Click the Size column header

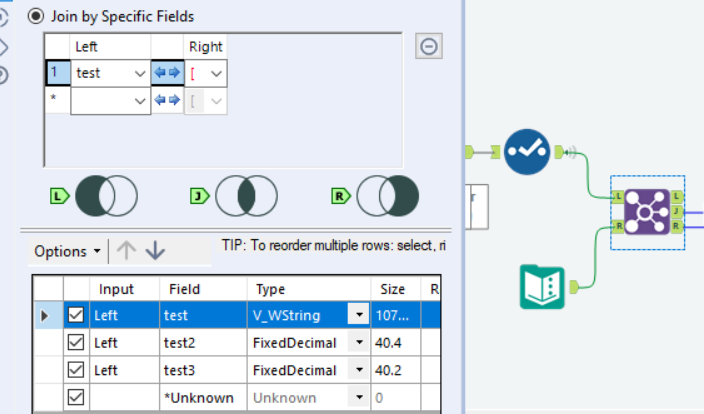396,289
